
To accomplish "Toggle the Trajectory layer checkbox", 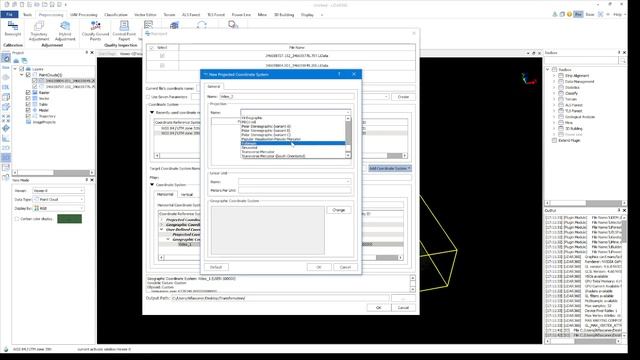I will pyautogui.click(x=28, y=116).
